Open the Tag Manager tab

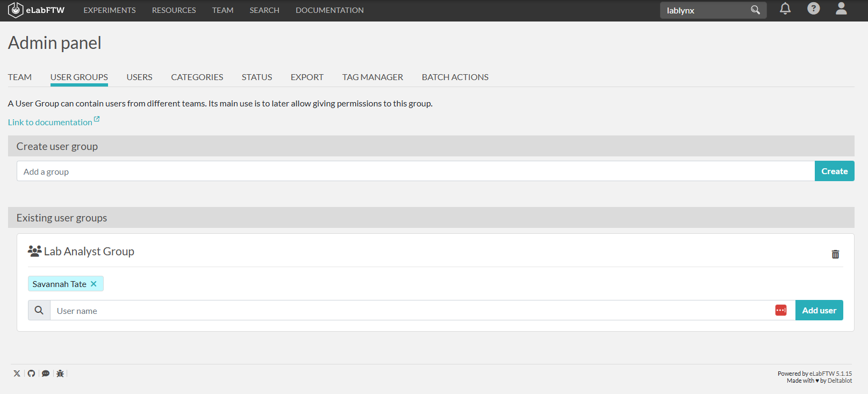[372, 77]
